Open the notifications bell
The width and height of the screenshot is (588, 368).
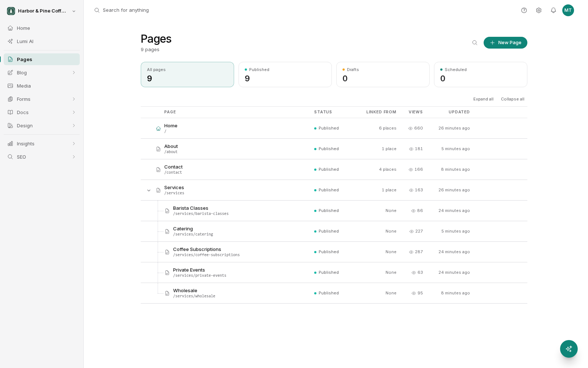click(553, 10)
